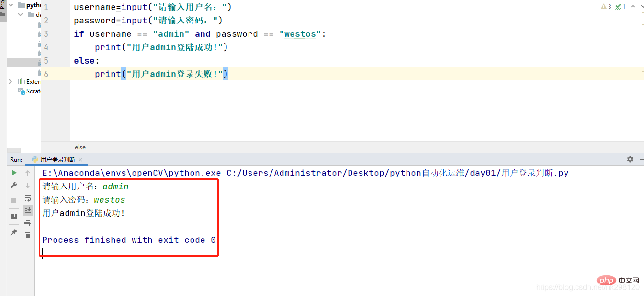The image size is (644, 296).
Task: Open run configuration wrench icon
Action: (14, 185)
